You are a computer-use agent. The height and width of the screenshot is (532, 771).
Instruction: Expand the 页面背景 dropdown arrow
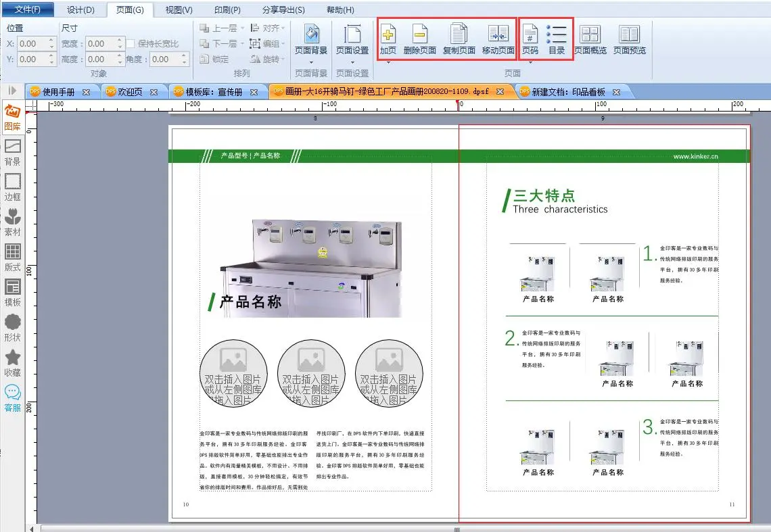(311, 62)
